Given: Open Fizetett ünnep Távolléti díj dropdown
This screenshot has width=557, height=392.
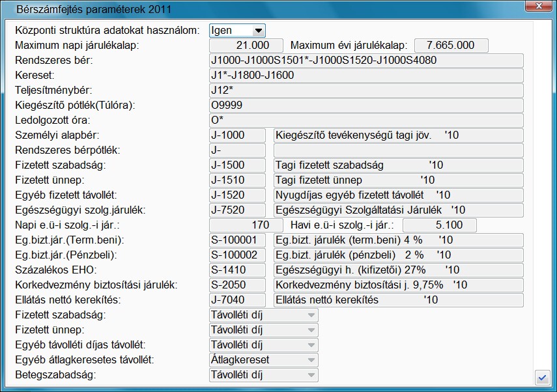Looking at the screenshot, I should click(x=264, y=330).
